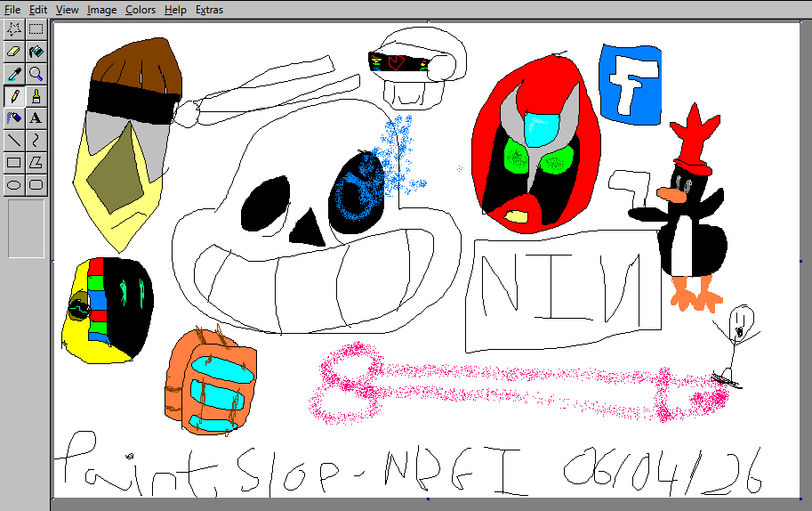Click the NIN sign text on canvas

[x=562, y=289]
